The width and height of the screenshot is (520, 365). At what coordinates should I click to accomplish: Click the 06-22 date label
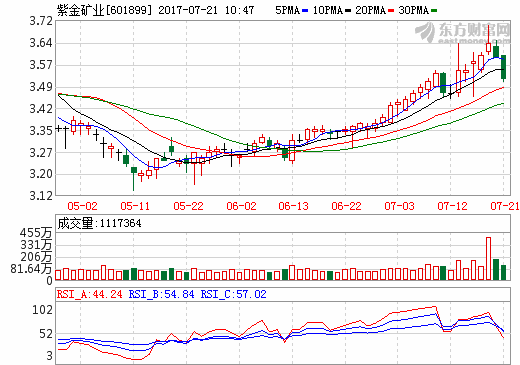[x=346, y=206]
